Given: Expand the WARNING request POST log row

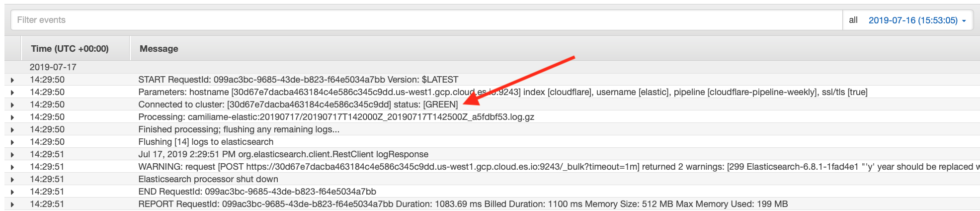Looking at the screenshot, I should (x=12, y=167).
